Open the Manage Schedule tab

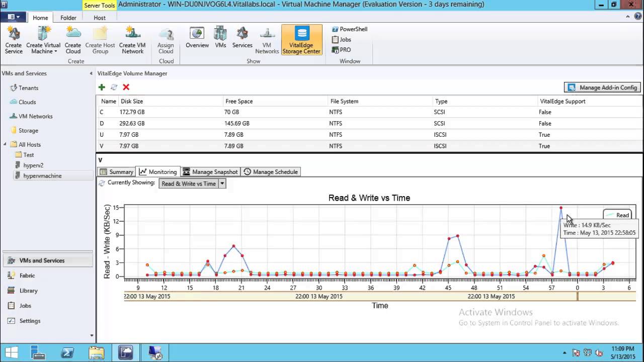271,172
